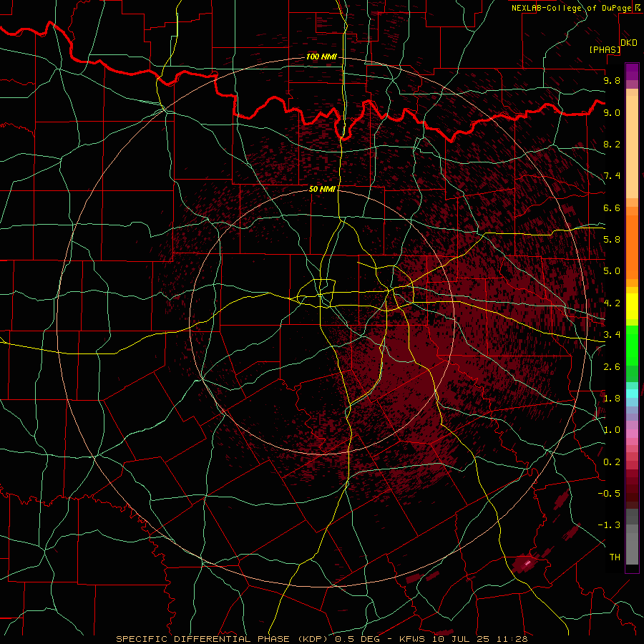
Task: Click the pink KDP echo pixel in the southeast
Action: 528,562
